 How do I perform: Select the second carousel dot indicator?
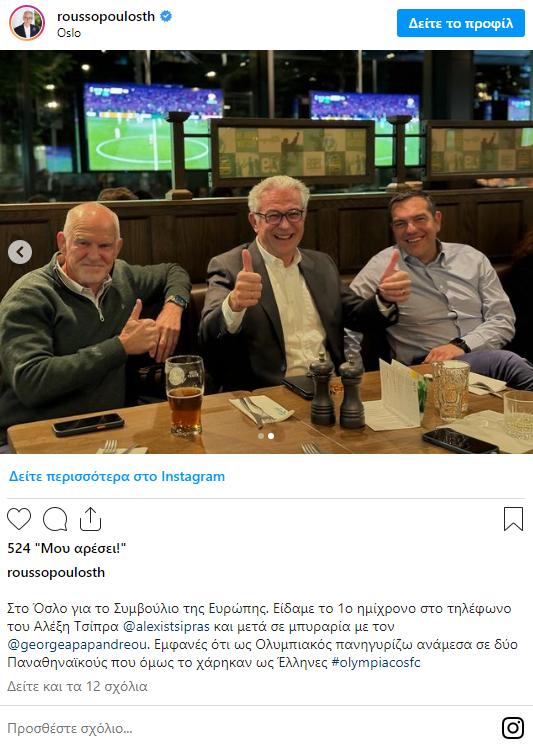(271, 436)
